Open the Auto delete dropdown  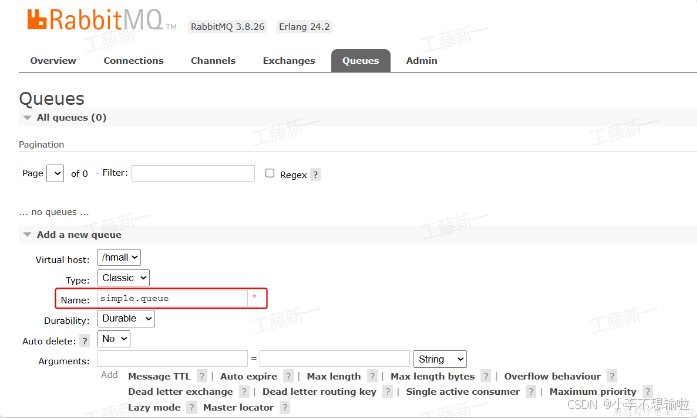(114, 339)
